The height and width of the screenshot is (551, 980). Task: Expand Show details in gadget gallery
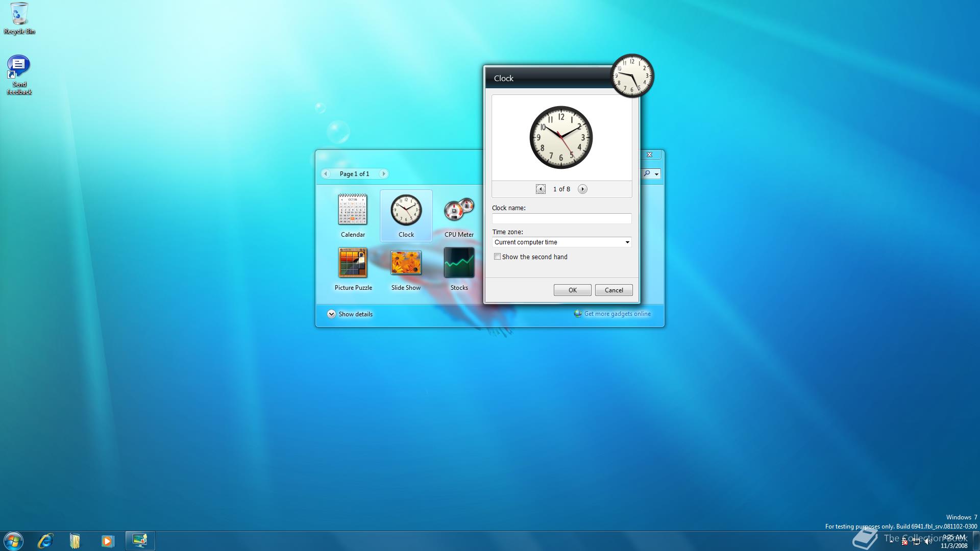(350, 314)
